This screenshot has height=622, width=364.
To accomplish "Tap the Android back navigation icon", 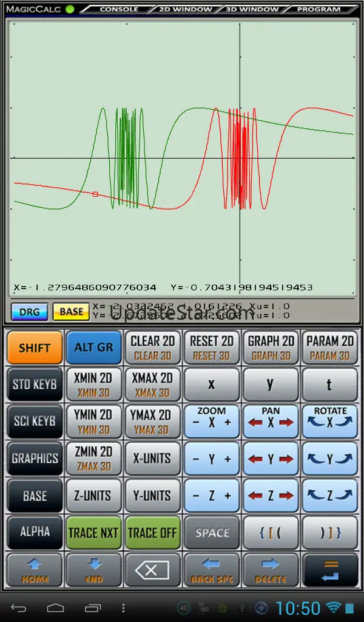I will click(19, 607).
